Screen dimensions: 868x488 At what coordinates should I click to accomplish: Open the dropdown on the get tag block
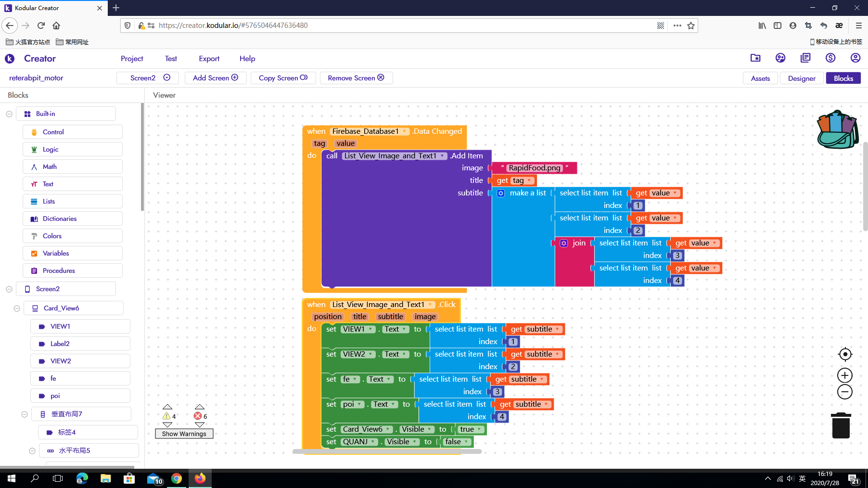point(528,180)
